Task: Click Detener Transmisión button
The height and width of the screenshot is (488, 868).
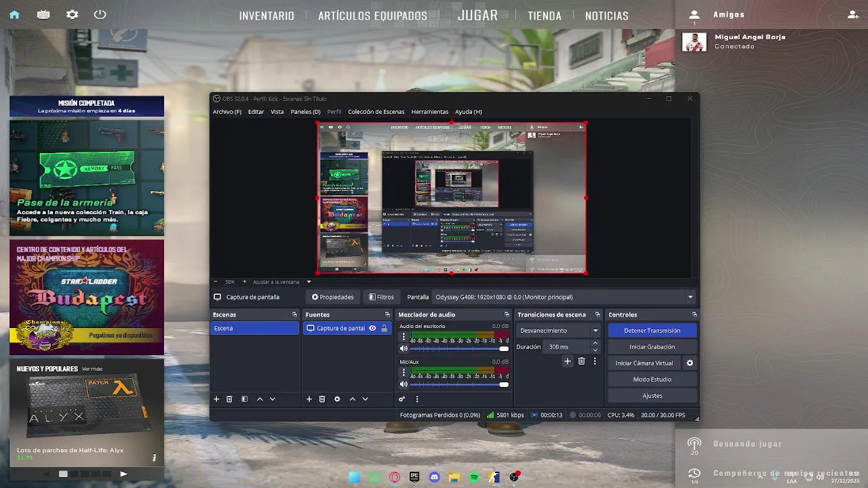Action: 652,331
